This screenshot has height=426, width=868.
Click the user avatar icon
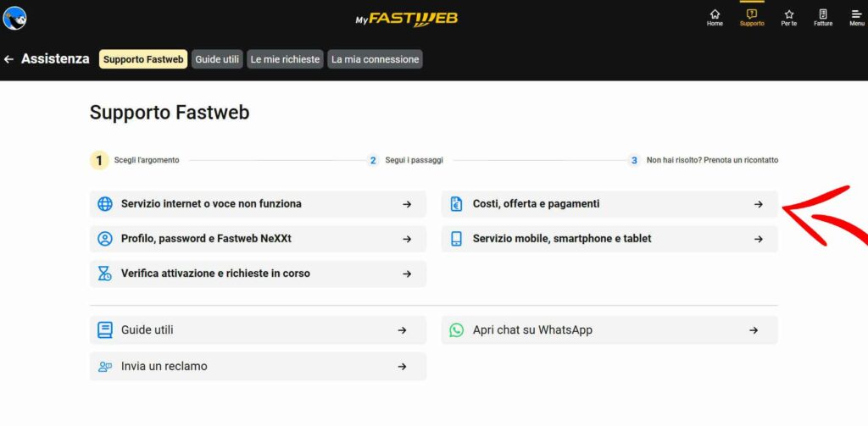click(14, 18)
